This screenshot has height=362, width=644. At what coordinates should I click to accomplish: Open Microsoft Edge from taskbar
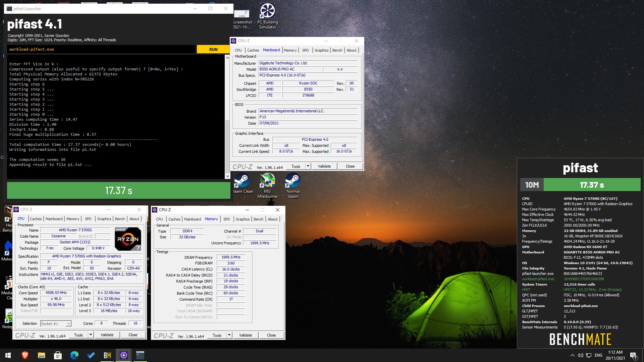tap(74, 355)
